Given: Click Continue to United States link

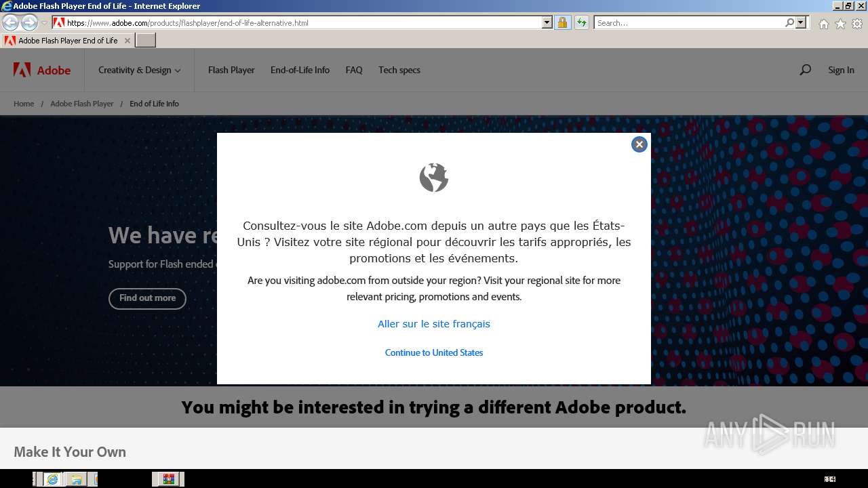Looking at the screenshot, I should (x=434, y=352).
